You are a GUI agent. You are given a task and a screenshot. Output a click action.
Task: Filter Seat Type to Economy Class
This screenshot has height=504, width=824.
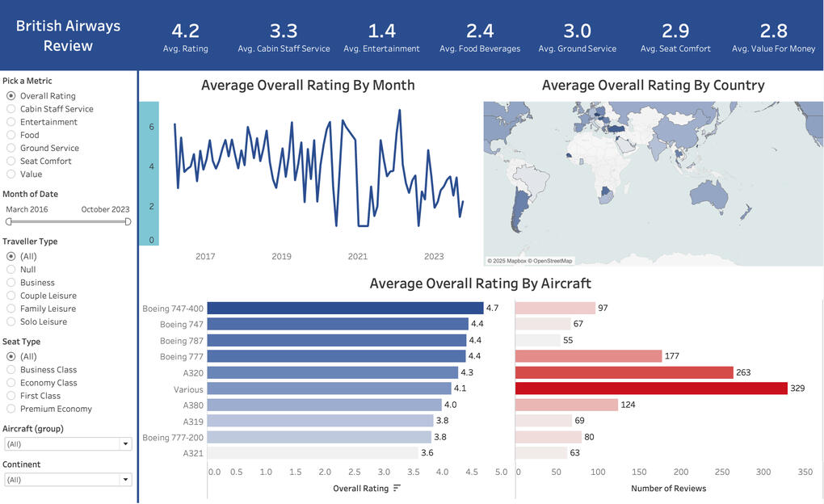point(11,383)
